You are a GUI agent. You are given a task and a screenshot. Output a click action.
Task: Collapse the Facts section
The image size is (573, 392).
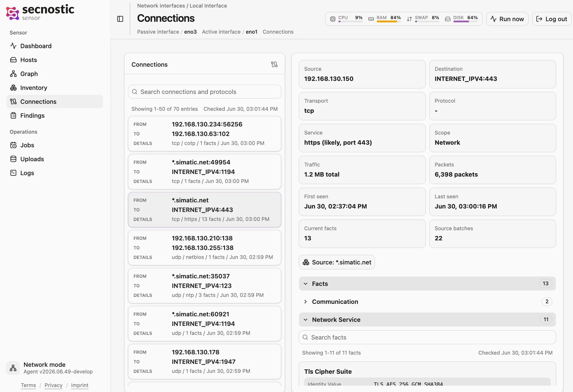[427, 284]
